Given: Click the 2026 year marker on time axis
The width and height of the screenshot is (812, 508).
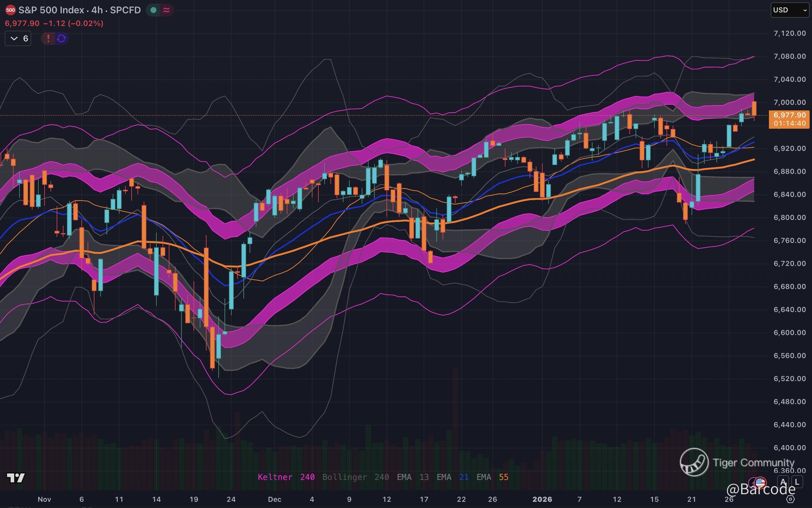Looking at the screenshot, I should click(x=542, y=499).
